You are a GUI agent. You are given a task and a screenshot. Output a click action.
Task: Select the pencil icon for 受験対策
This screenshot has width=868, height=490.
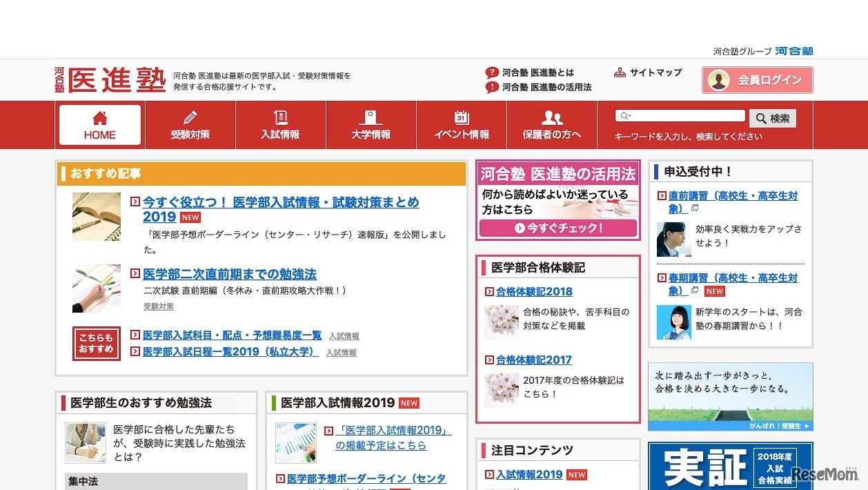(x=190, y=116)
